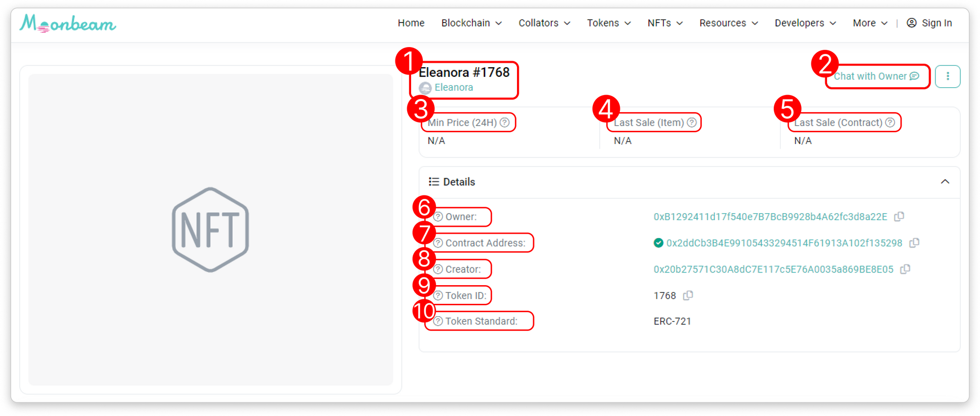Image resolution: width=980 pixels, height=416 pixels.
Task: Copy the Token ID value
Action: click(x=688, y=295)
